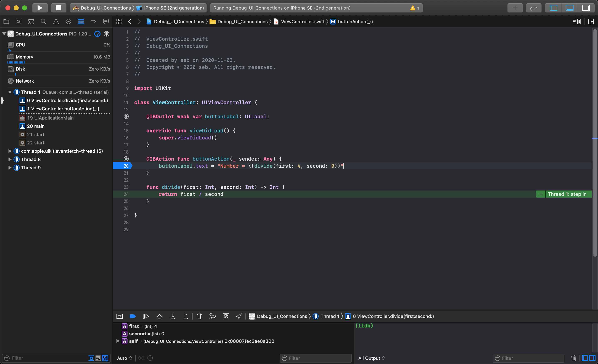Viewport: 598px width, 364px height.
Task: Click the Breakpoint at line 371 dot
Action: pyautogui.click(x=126, y=159)
